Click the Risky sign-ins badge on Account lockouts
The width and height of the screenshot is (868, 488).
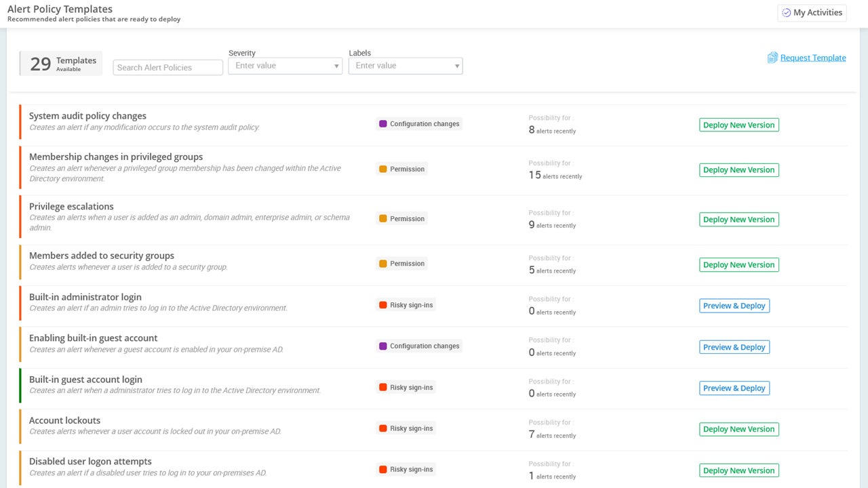(406, 428)
